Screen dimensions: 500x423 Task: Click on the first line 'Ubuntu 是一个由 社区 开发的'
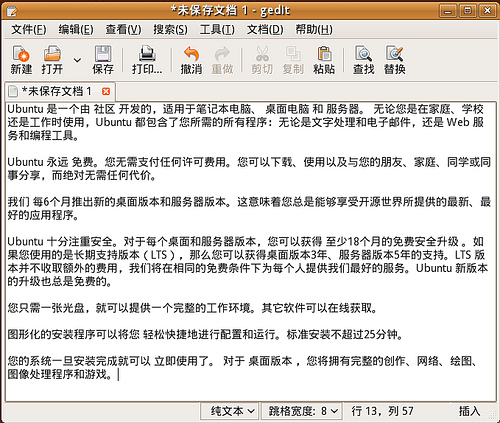pyautogui.click(x=245, y=109)
